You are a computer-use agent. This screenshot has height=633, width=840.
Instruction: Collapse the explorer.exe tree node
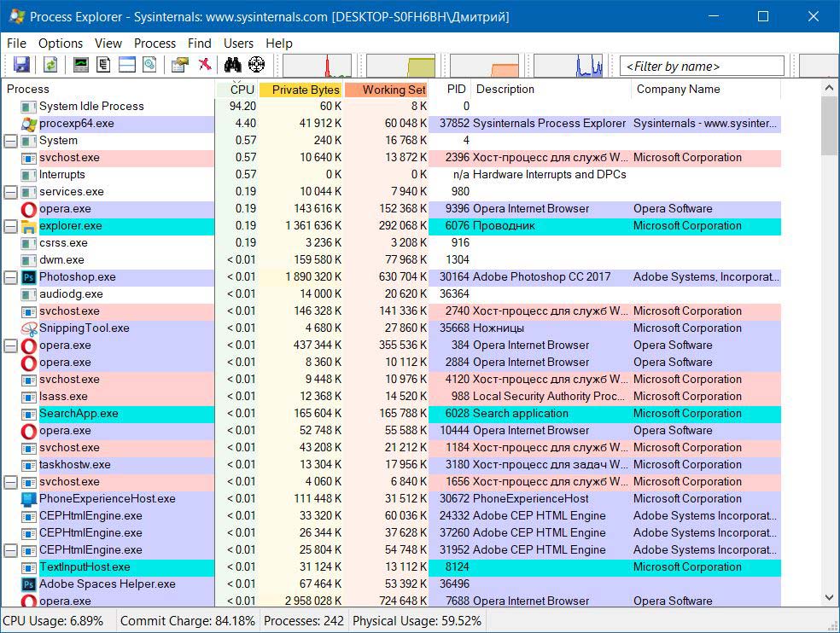click(x=11, y=227)
